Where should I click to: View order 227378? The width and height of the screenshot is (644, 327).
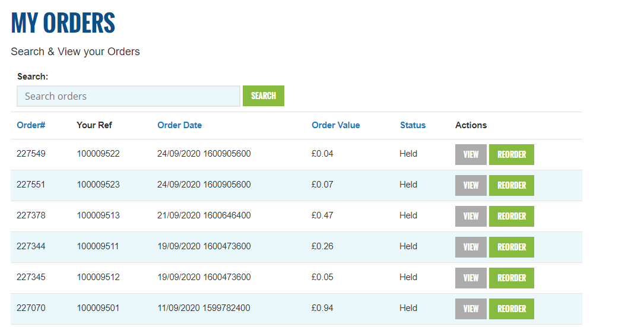tap(471, 216)
